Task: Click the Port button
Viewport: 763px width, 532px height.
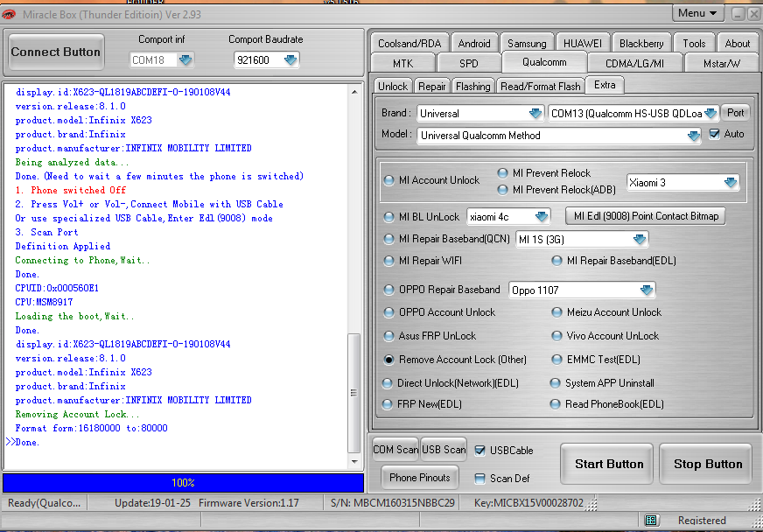Action: (x=735, y=113)
